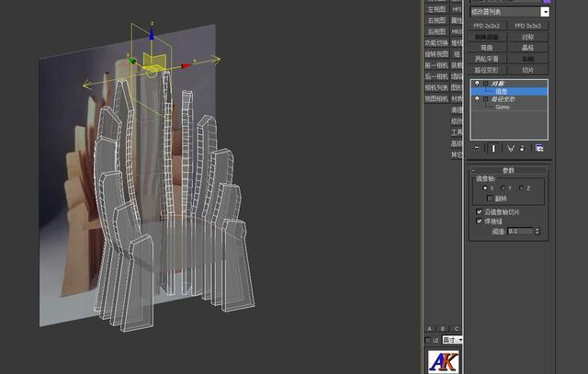This screenshot has height=374, width=588.
Task: Click the green Y-axis gizmo arrow
Action: coord(131,61)
